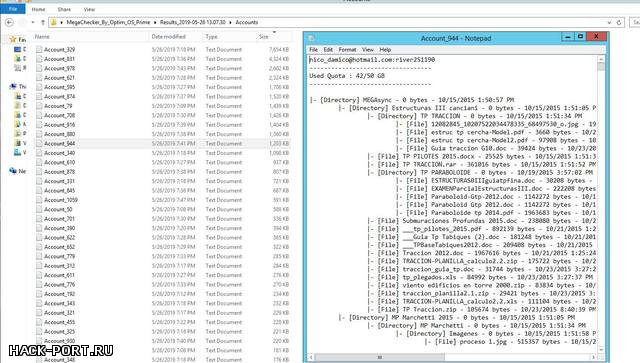The width and height of the screenshot is (640, 363).
Task: Select the Account_340 file icon
Action: coord(39,153)
